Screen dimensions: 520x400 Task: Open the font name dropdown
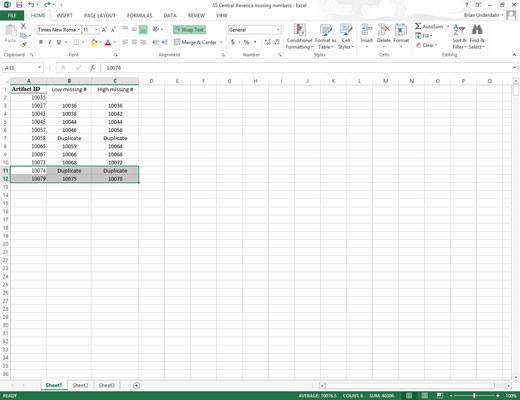pos(79,30)
